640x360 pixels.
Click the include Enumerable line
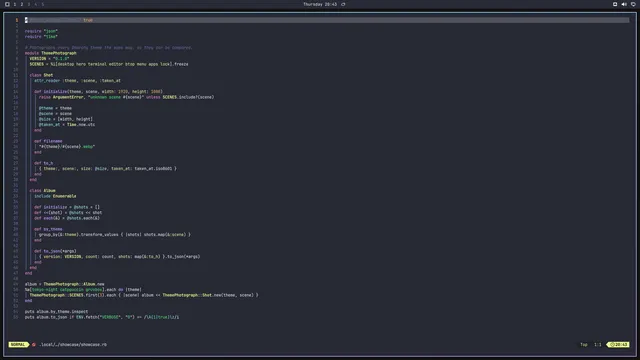tap(55, 196)
